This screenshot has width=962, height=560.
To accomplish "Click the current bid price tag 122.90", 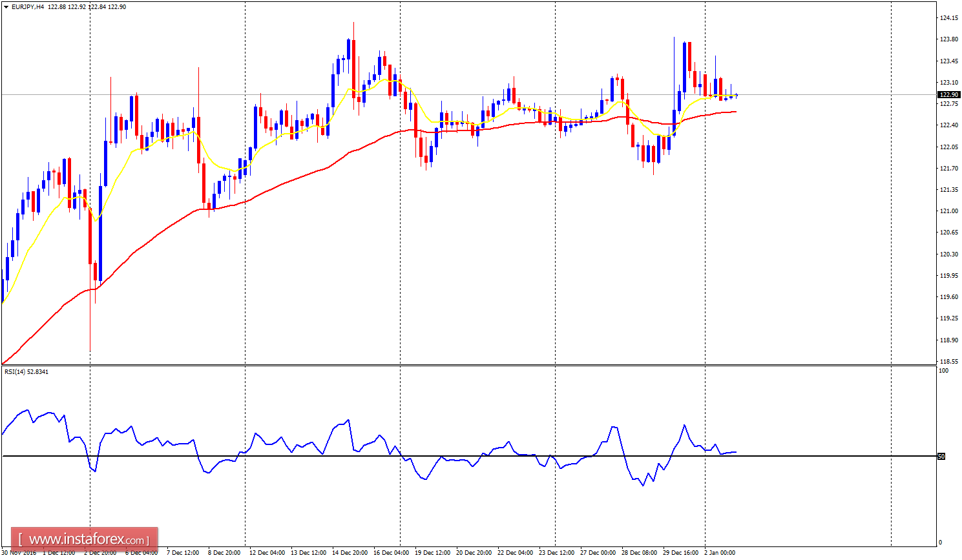I will pyautogui.click(x=950, y=94).
